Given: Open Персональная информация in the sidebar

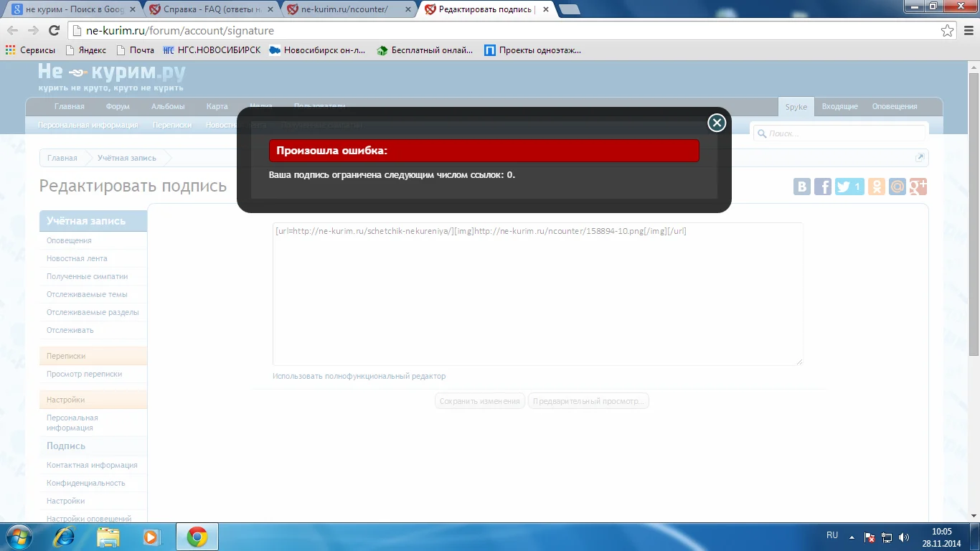Looking at the screenshot, I should [x=72, y=423].
